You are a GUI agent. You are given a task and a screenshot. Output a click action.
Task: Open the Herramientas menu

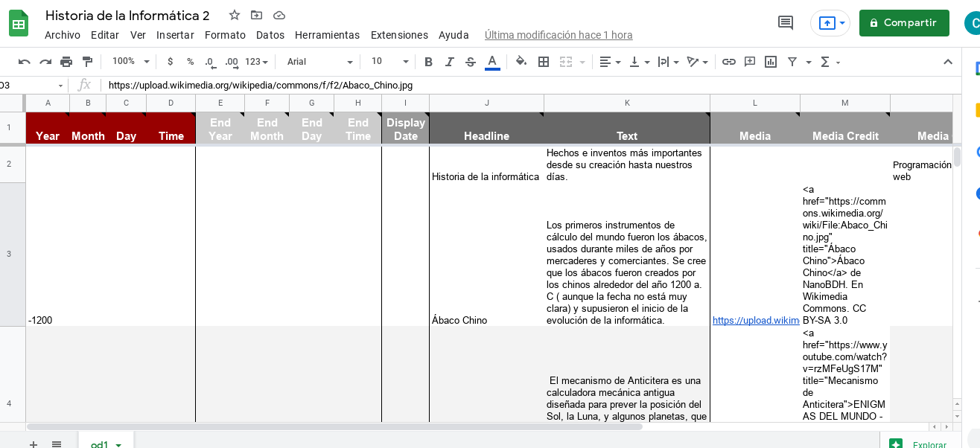pos(327,35)
